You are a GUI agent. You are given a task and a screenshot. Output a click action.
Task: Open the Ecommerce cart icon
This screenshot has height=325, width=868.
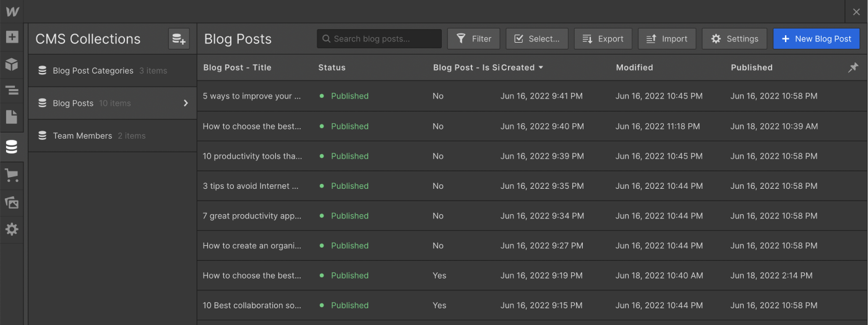12,175
